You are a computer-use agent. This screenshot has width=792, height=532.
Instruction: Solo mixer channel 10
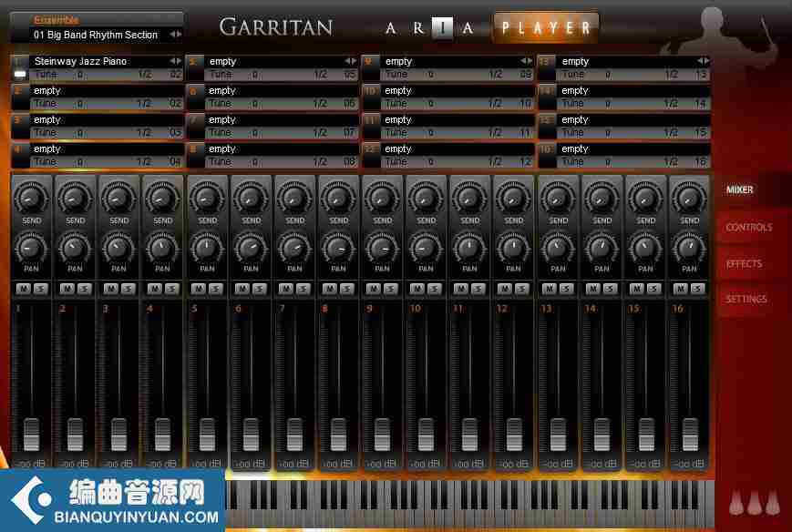click(x=435, y=289)
